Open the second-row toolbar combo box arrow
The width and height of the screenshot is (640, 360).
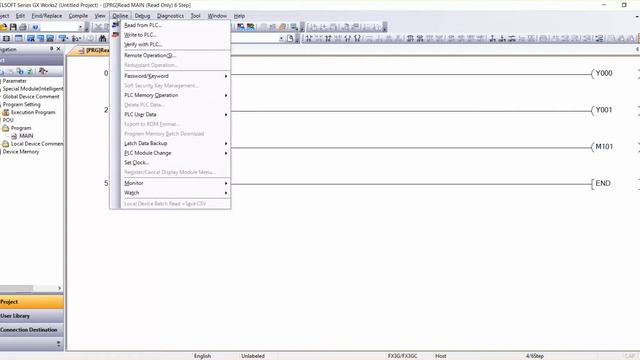coord(281,38)
